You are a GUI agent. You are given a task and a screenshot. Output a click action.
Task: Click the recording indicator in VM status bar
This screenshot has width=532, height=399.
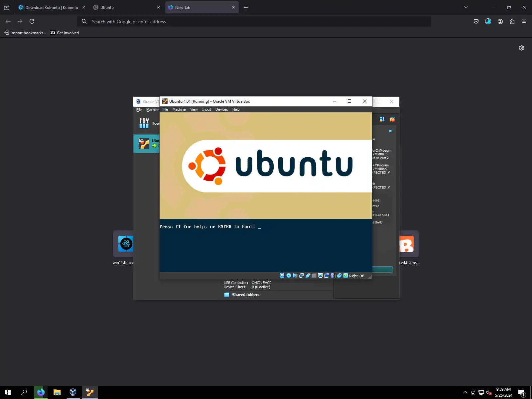327,275
